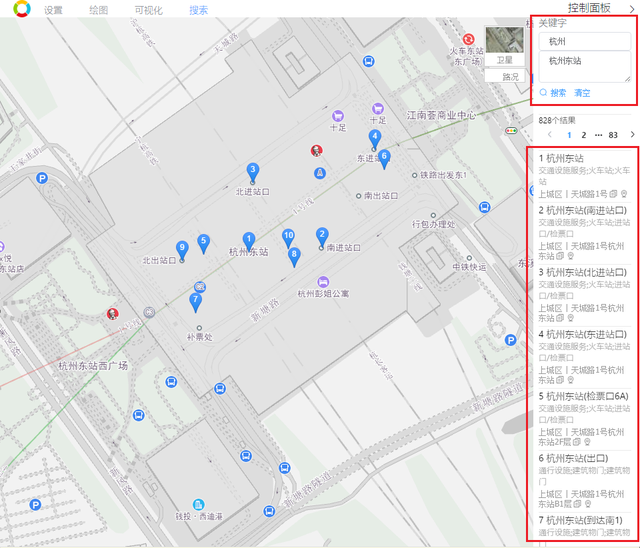640x548 pixels.
Task: Click the KFC icon inside the station
Action: click(316, 150)
